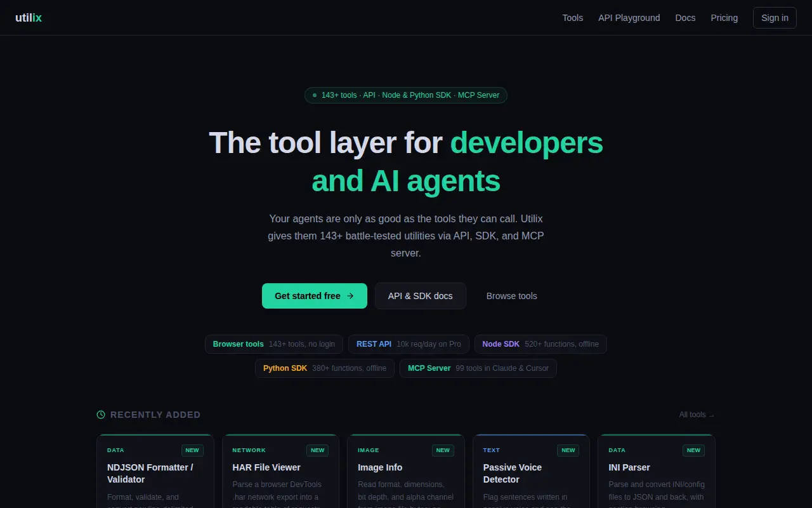
Task: Click the clock icon beside Recently Added
Action: tap(101, 415)
